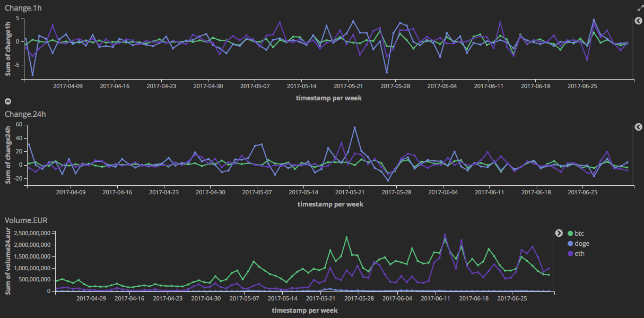Click the 2017-04-30 tick in Change.1h chart
This screenshot has width=644, height=318.
tap(208, 85)
